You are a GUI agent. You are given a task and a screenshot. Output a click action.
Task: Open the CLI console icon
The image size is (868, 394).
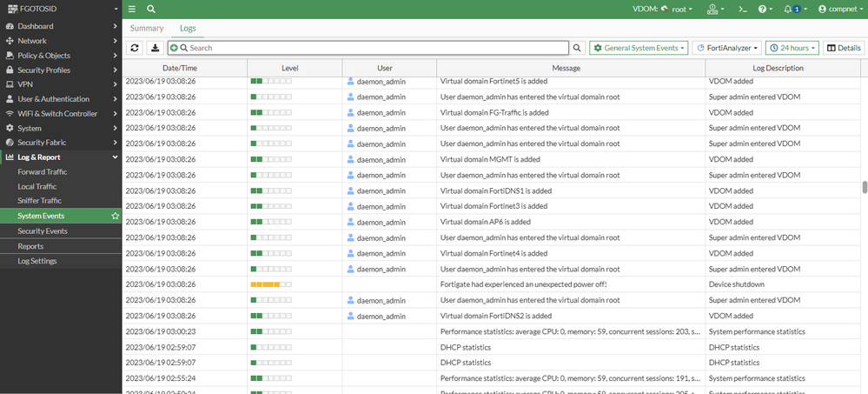[x=743, y=9]
